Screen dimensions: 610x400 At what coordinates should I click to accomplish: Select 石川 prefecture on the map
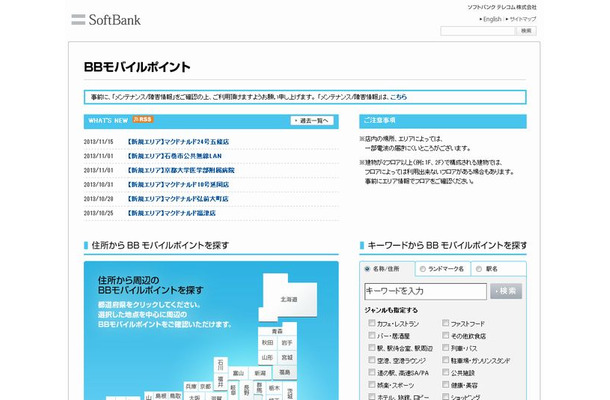[x=221, y=365]
